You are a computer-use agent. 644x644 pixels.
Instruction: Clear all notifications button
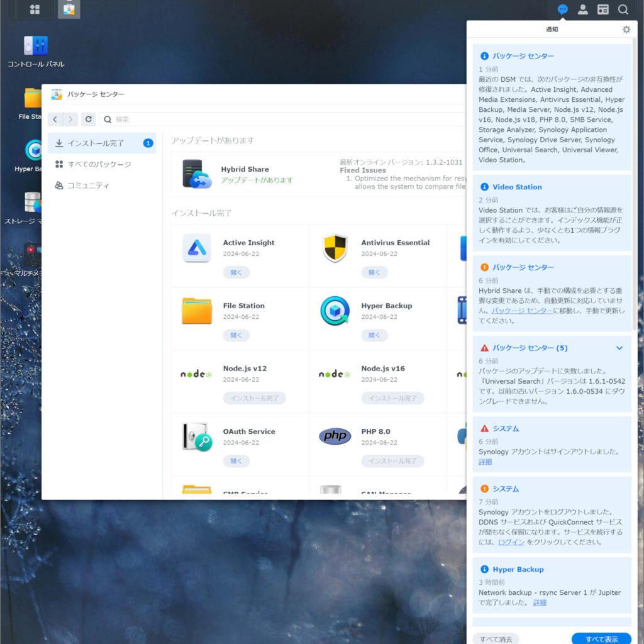pyautogui.click(x=496, y=639)
